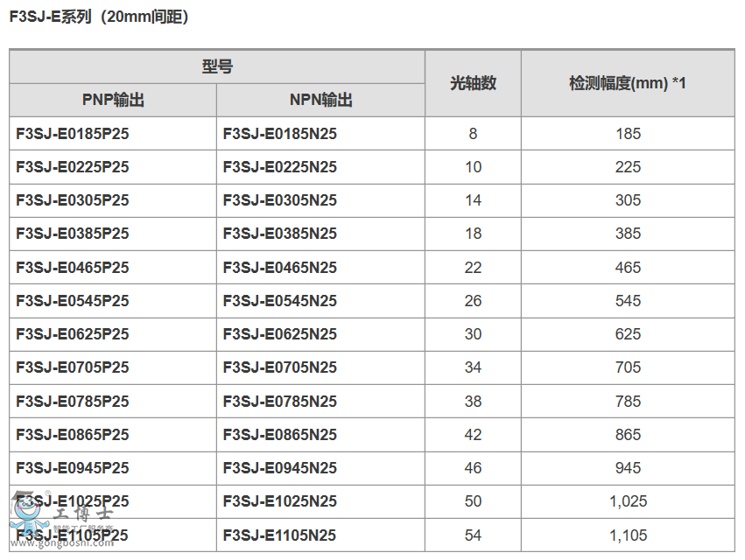Click the F3SJ-E0865P25 model cell
The width and height of the screenshot is (745, 560).
coord(73,435)
